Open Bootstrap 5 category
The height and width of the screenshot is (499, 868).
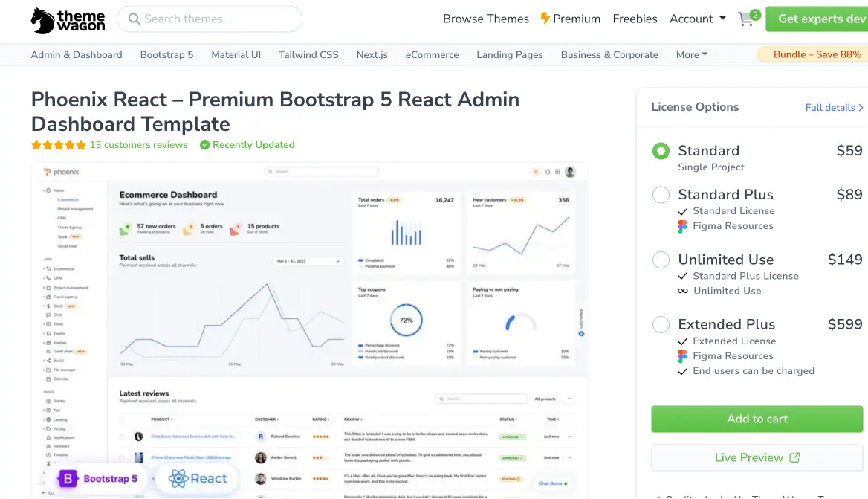(x=166, y=55)
